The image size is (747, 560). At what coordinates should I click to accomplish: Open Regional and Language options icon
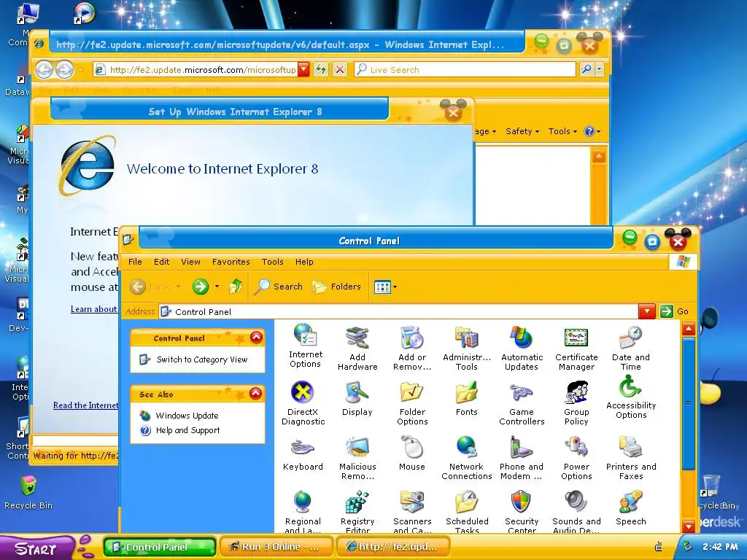click(x=303, y=511)
